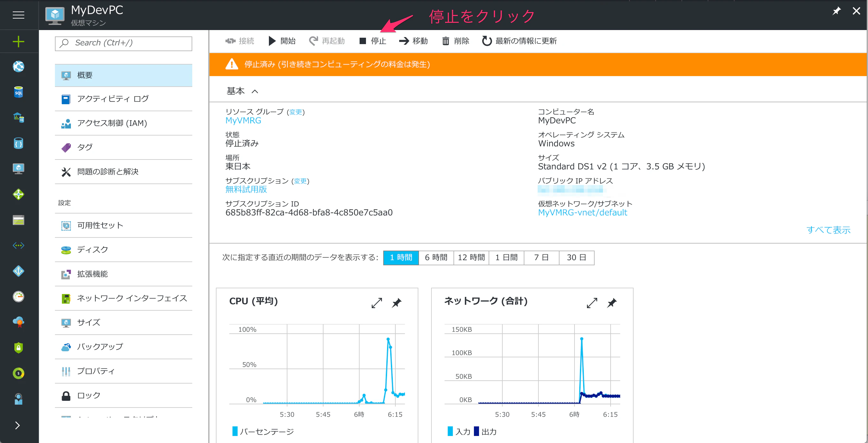Screen dimensions: 868x443
Task: Click 最新の情報に更新 to refresh
Action: coord(519,41)
